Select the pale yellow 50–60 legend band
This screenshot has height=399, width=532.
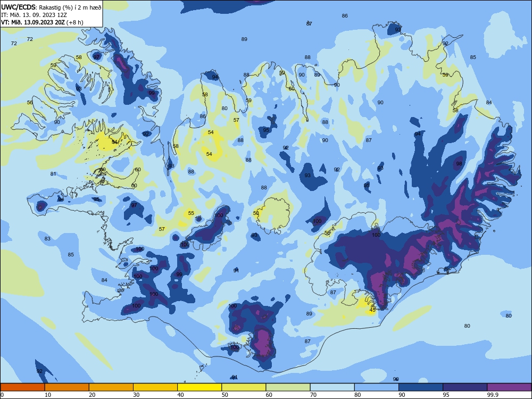(x=244, y=387)
